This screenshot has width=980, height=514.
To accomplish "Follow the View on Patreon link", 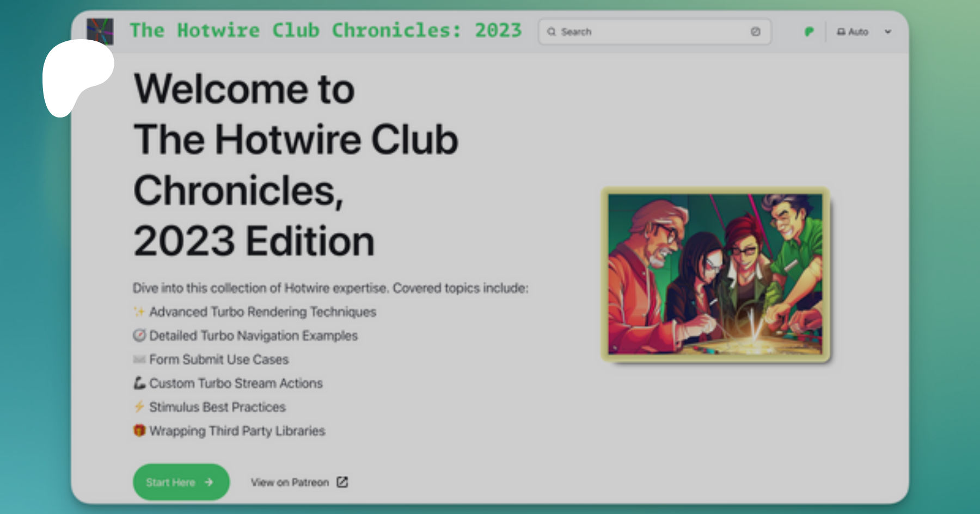I will point(290,482).
